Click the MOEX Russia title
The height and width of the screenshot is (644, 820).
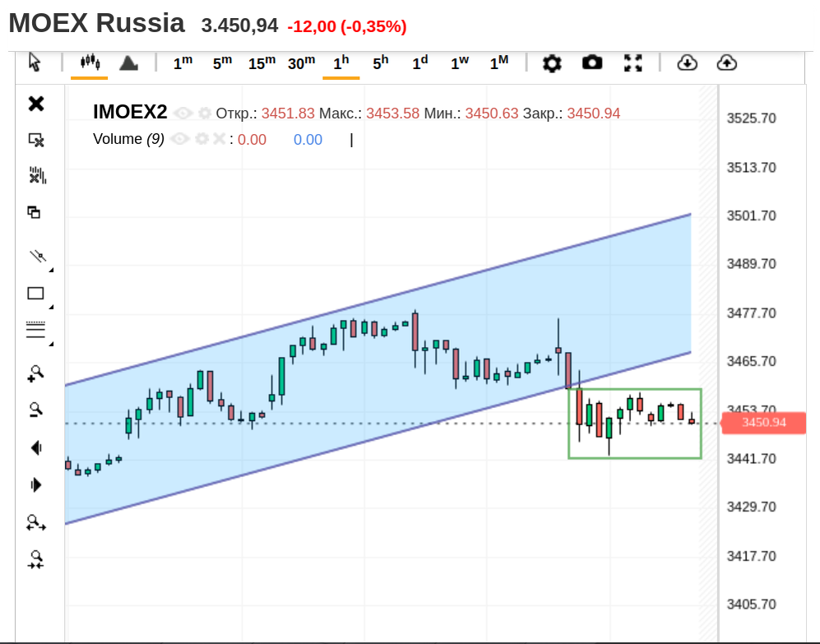click(x=97, y=23)
